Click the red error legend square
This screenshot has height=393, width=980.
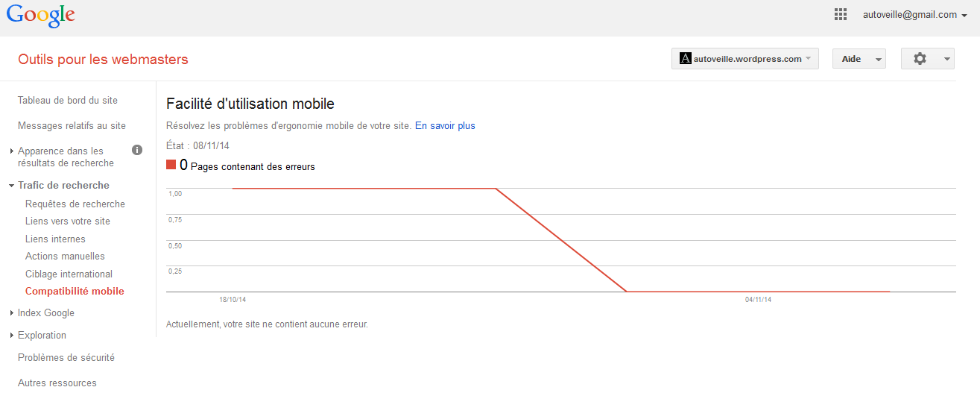pos(171,166)
